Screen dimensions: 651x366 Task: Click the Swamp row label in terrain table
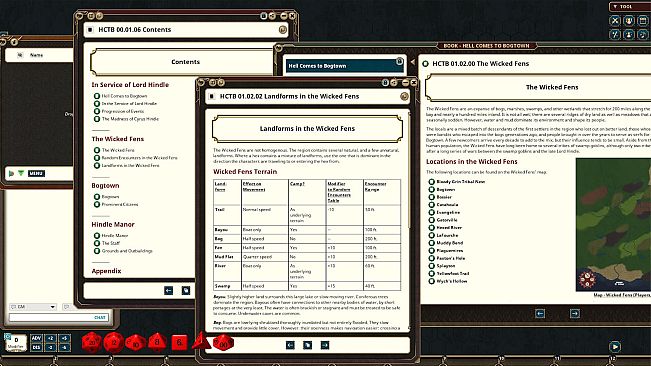(x=222, y=286)
